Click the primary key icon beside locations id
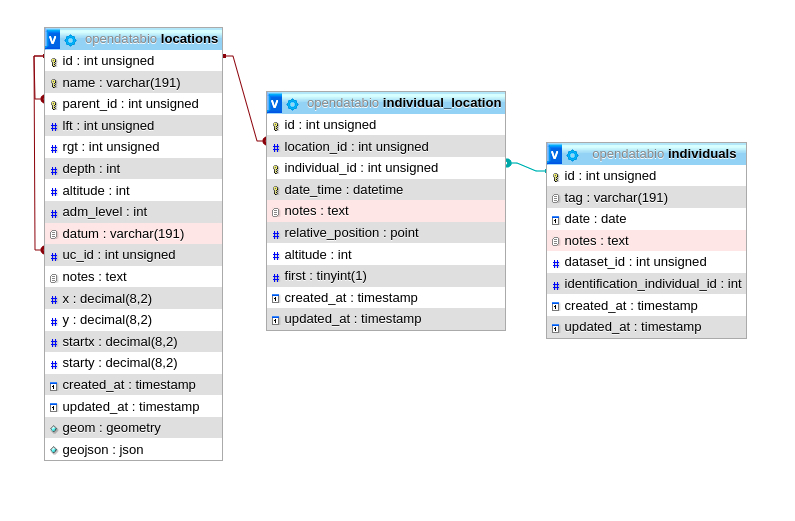The image size is (795, 521). (54, 62)
